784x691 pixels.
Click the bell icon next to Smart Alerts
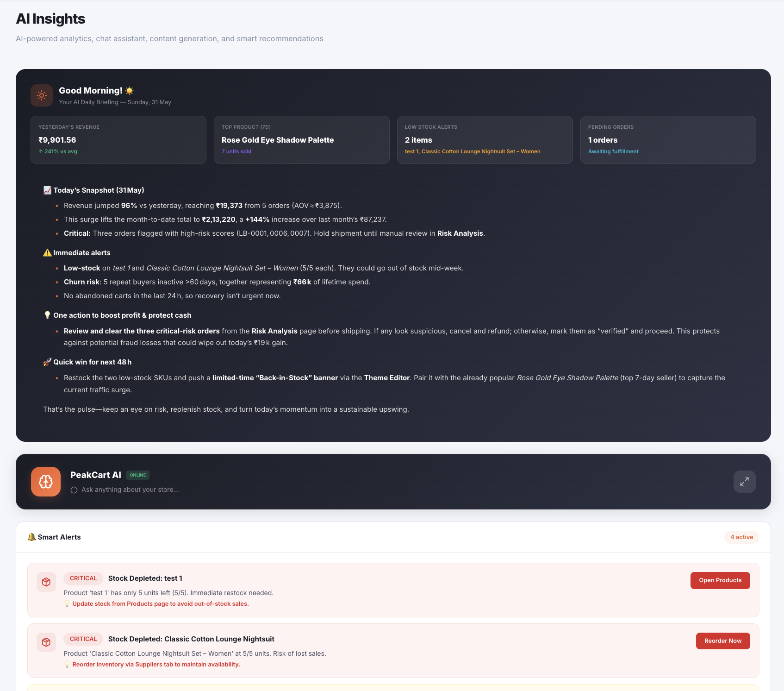pos(31,537)
